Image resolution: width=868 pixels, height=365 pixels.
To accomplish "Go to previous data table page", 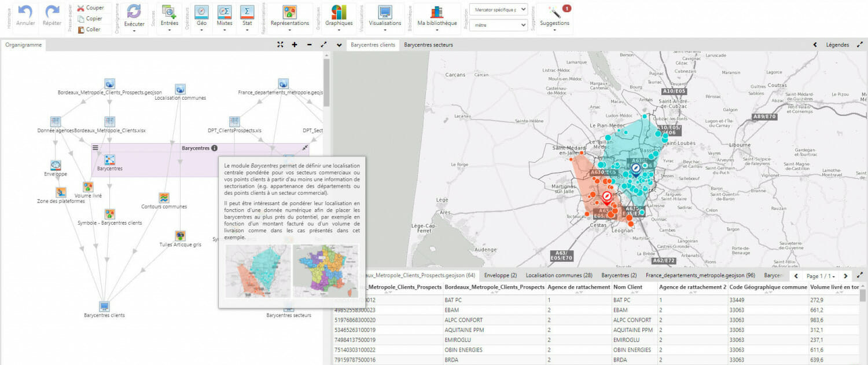I will (796, 276).
